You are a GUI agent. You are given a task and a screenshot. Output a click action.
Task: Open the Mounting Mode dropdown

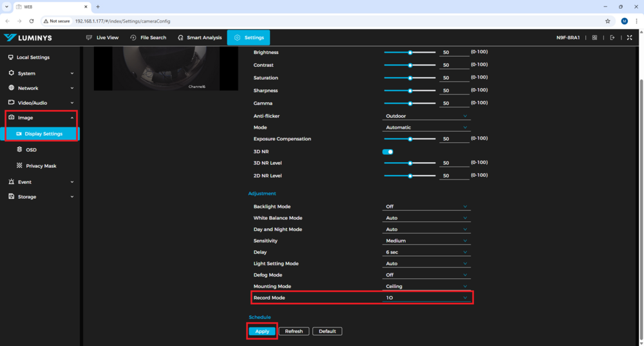[426, 286]
